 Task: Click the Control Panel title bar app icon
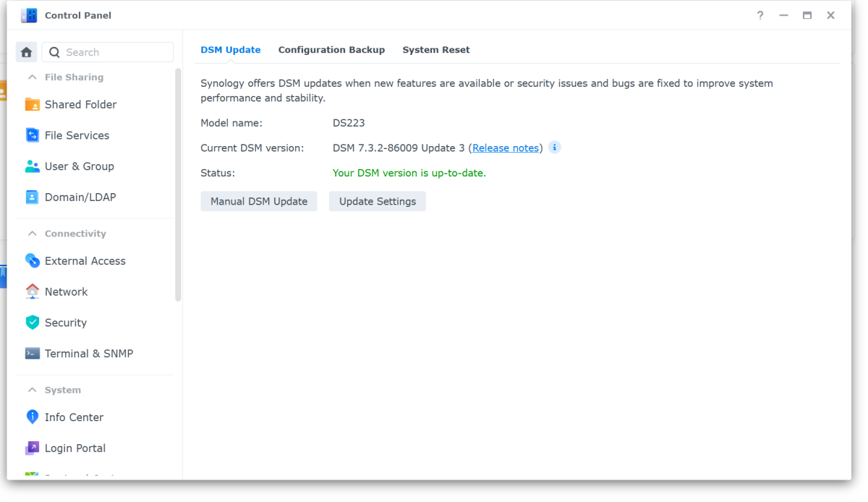click(29, 15)
